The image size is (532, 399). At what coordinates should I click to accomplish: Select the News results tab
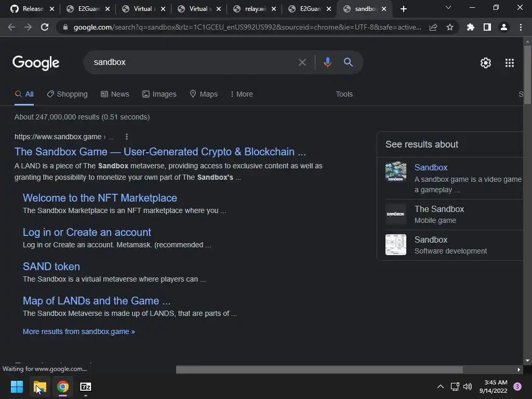pyautogui.click(x=115, y=95)
